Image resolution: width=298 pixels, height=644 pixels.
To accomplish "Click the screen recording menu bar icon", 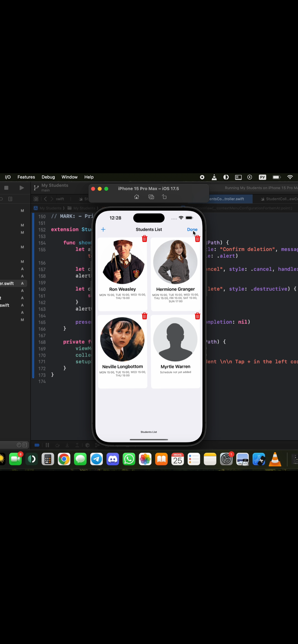I will 202,177.
